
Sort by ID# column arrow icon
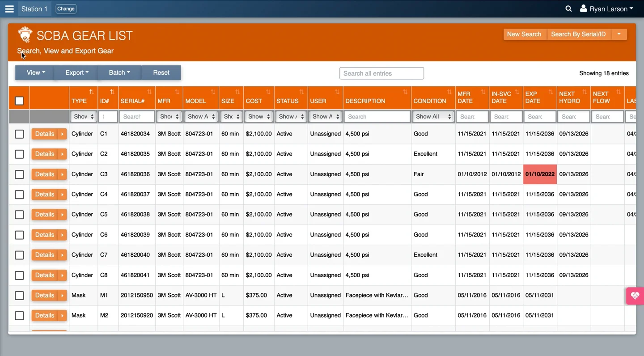[x=112, y=92]
